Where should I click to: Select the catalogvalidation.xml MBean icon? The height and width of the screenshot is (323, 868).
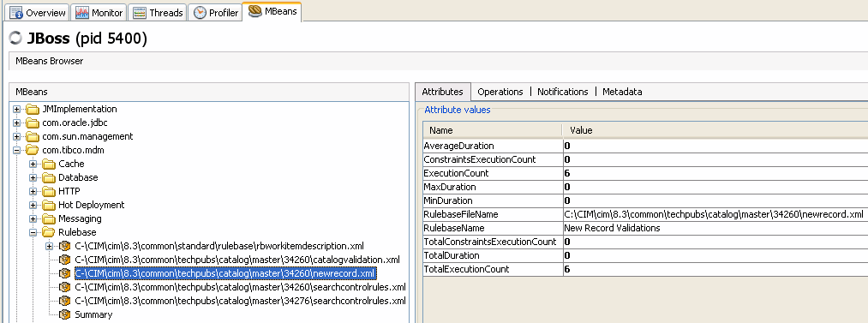(65, 260)
